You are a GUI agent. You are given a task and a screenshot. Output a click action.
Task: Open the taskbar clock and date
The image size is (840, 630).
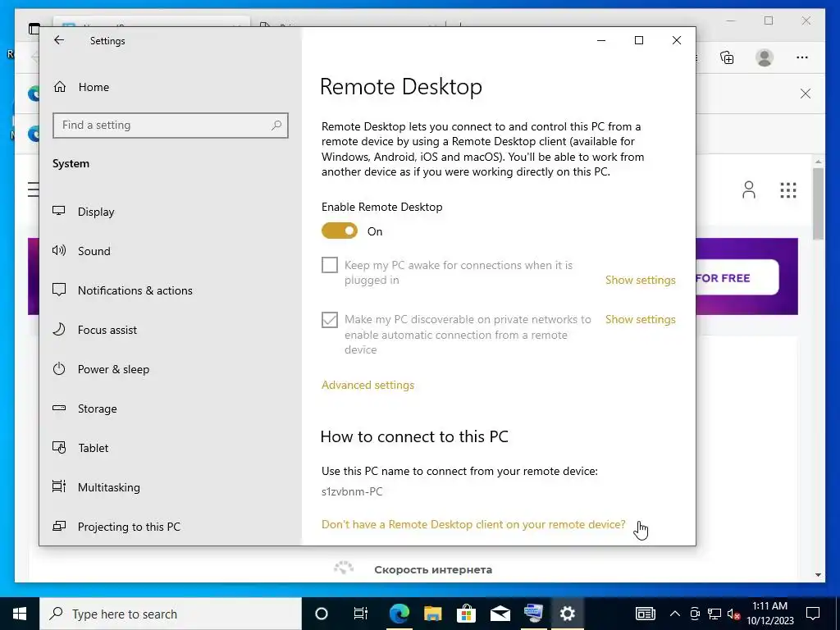(769, 614)
